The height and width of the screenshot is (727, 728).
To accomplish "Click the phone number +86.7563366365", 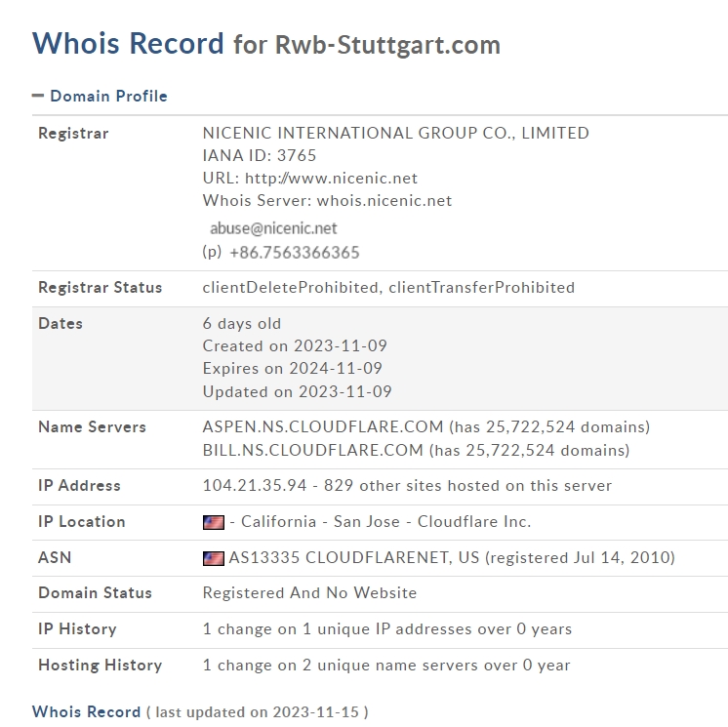I will click(295, 253).
